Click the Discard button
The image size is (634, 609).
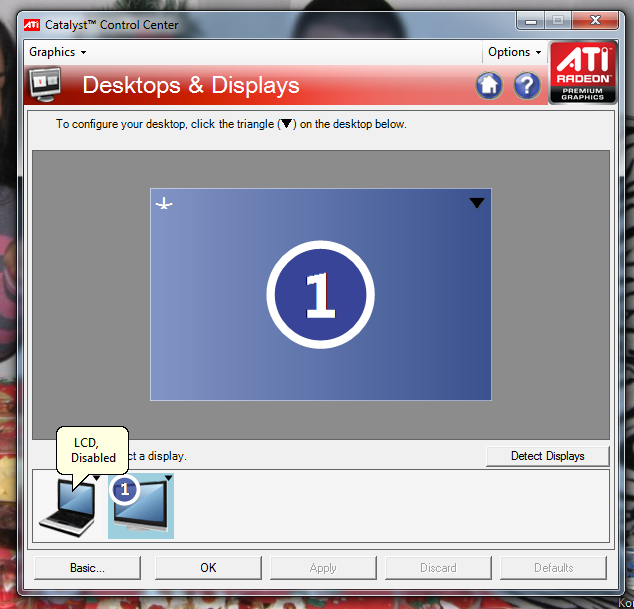(x=438, y=568)
